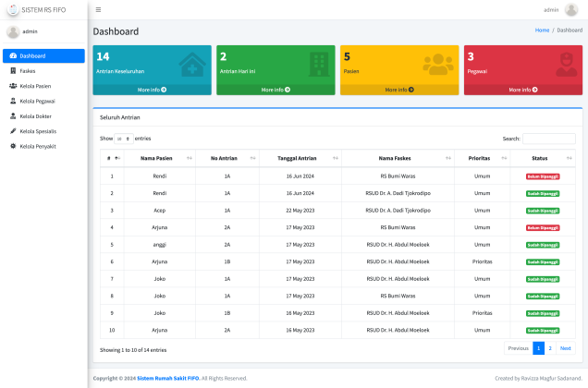Sort table by Nama Pasien column
Viewport: 588px width, 388px height.
coord(159,158)
